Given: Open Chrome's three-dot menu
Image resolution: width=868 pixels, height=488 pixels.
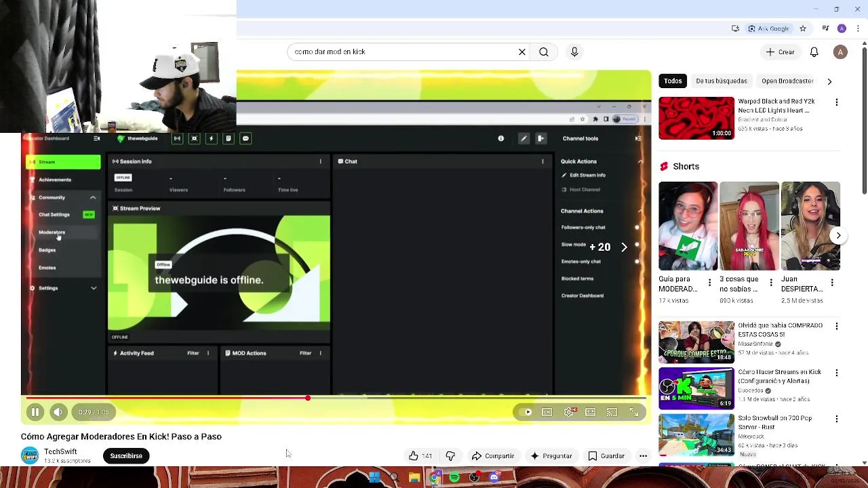Looking at the screenshot, I should click(858, 28).
